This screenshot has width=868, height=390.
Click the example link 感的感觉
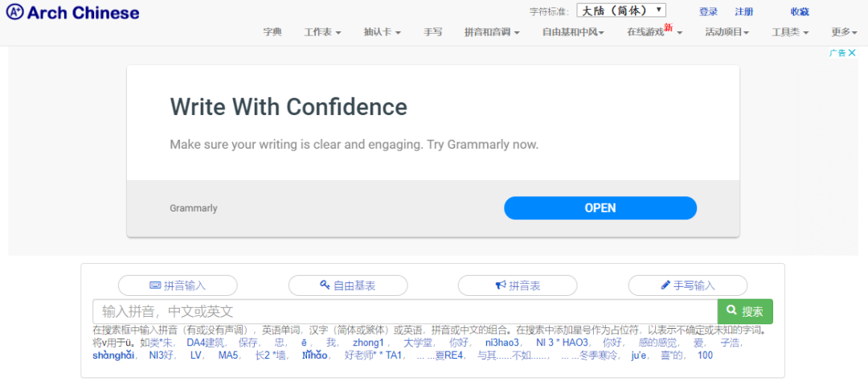[657, 343]
